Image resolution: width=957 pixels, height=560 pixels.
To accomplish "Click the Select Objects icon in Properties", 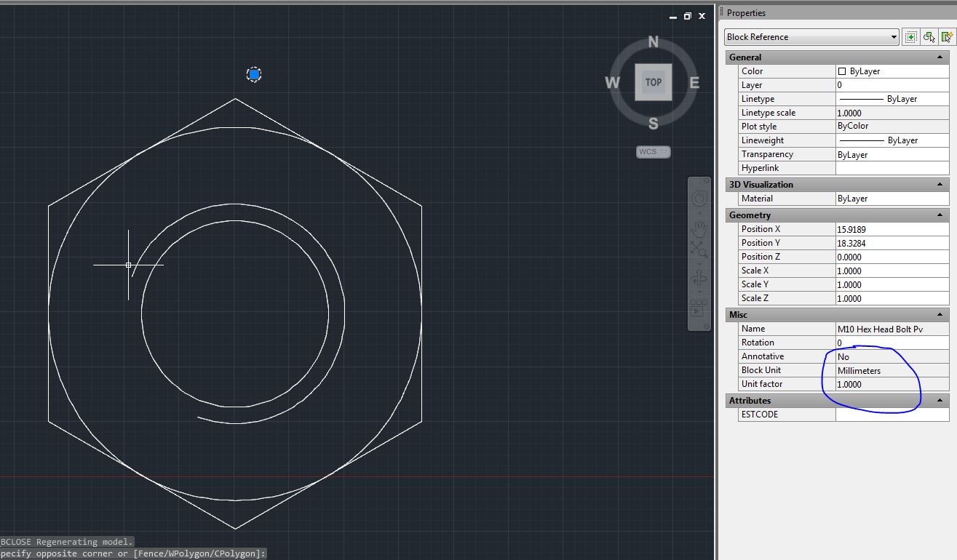I will (x=929, y=37).
